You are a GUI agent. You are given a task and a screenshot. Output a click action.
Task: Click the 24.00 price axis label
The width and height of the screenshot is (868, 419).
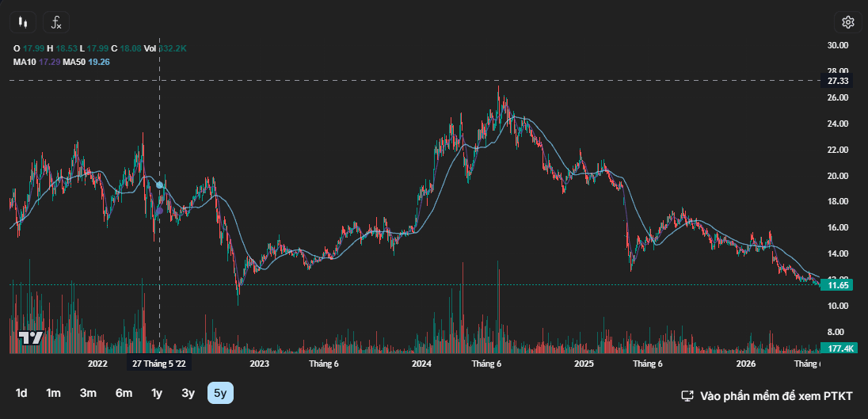point(838,124)
